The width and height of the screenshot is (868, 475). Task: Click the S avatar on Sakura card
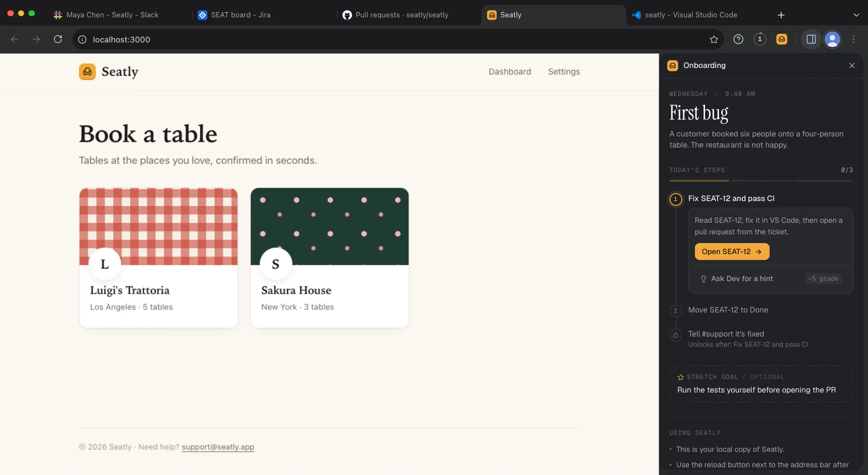pos(276,264)
